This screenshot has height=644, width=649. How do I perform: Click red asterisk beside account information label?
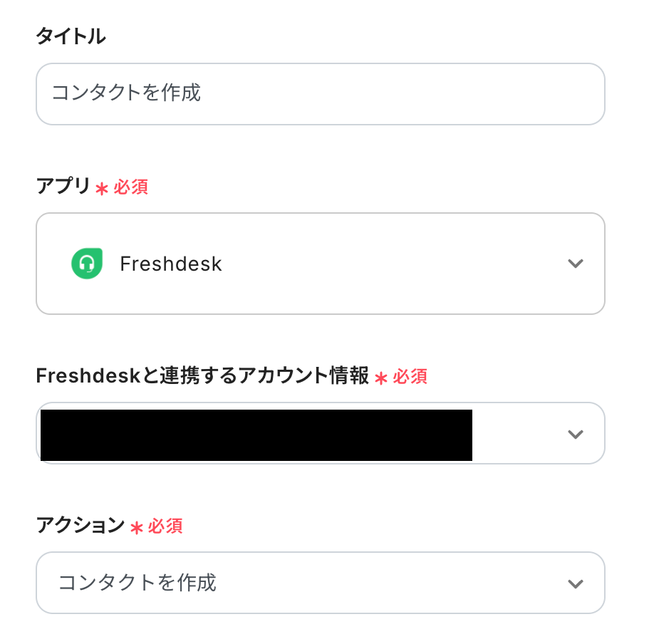point(381,378)
